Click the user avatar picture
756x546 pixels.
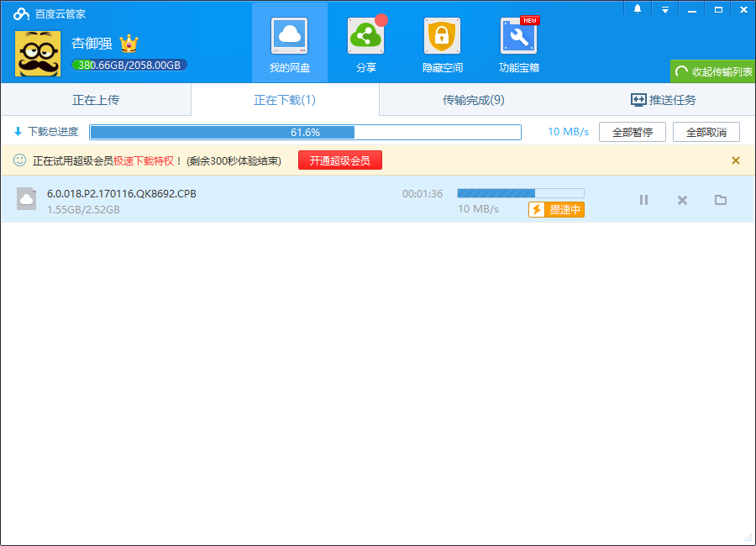[38, 54]
